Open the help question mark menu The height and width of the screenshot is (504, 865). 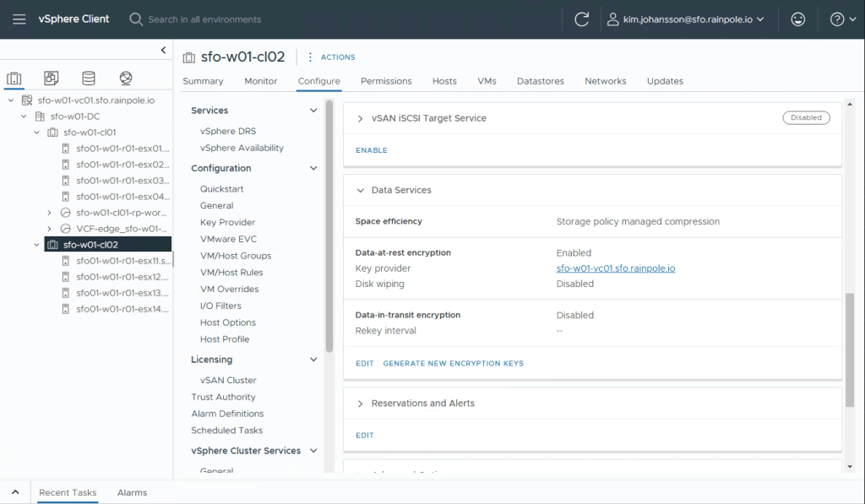pos(841,19)
